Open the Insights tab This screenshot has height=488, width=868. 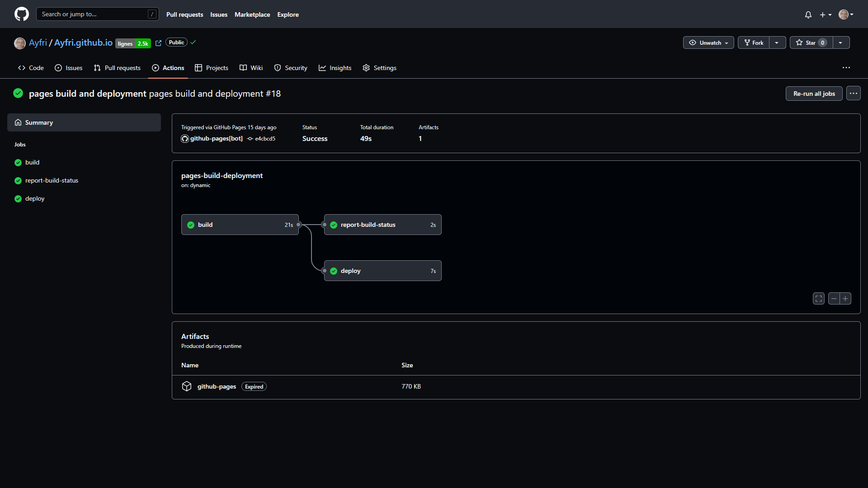[x=335, y=68]
